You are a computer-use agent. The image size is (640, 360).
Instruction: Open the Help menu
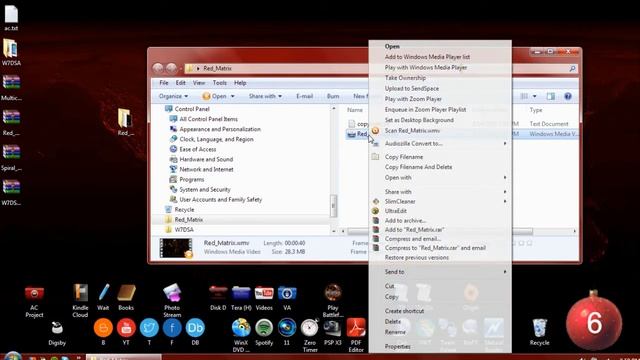coord(240,83)
